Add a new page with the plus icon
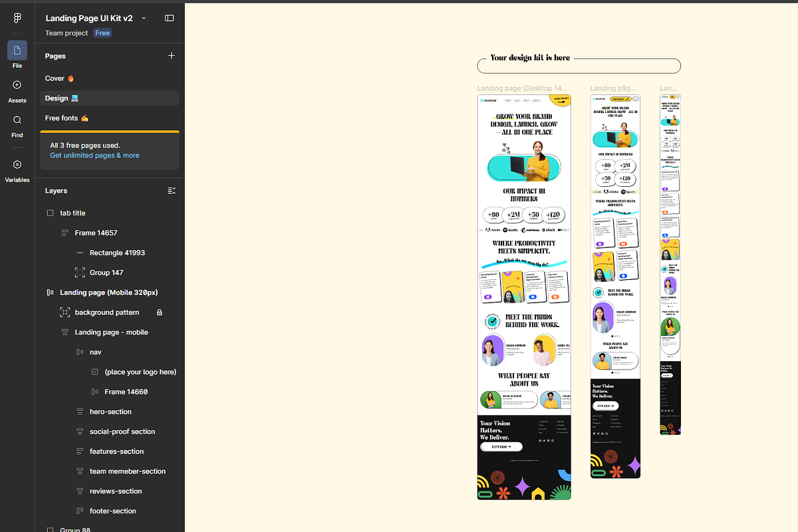798x532 pixels. click(172, 56)
